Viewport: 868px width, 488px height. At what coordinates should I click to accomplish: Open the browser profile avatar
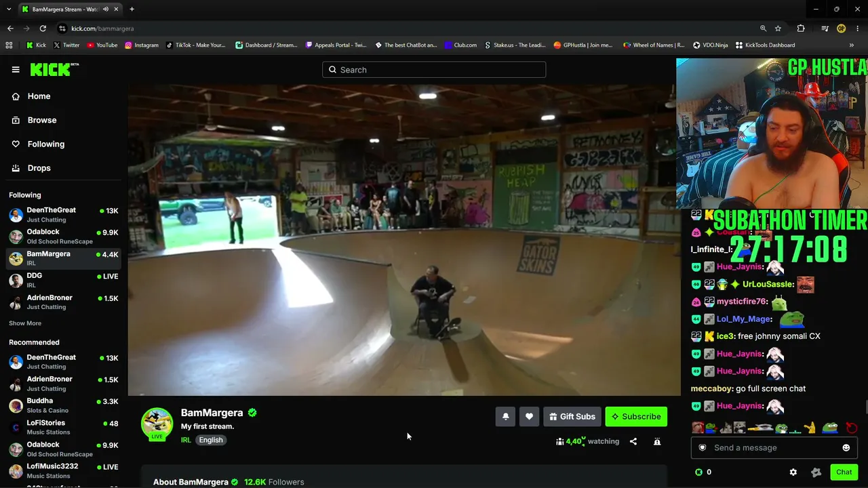pos(842,28)
